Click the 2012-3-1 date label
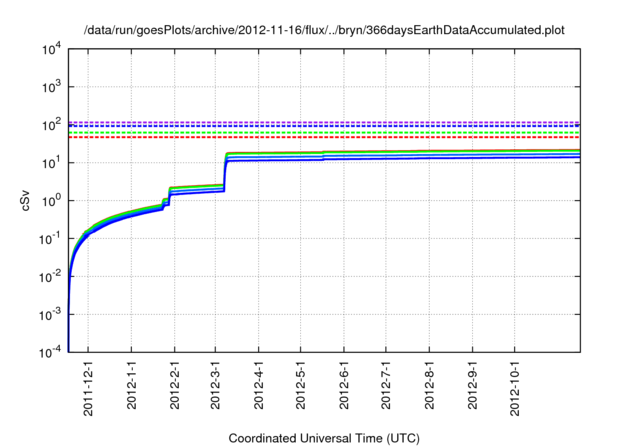Viewport: 640px width, 448px height. 215,385
